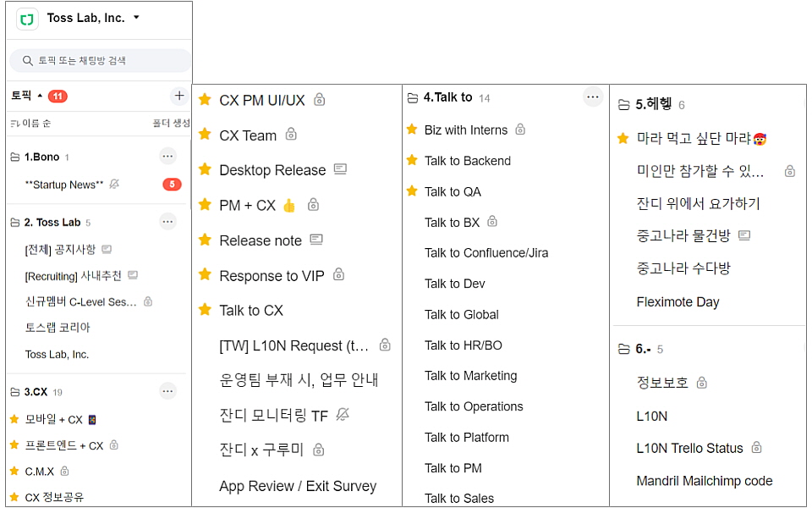Toggle the star on CX PM UI/UX
Image resolution: width=812 pixels, height=508 pixels.
205,100
